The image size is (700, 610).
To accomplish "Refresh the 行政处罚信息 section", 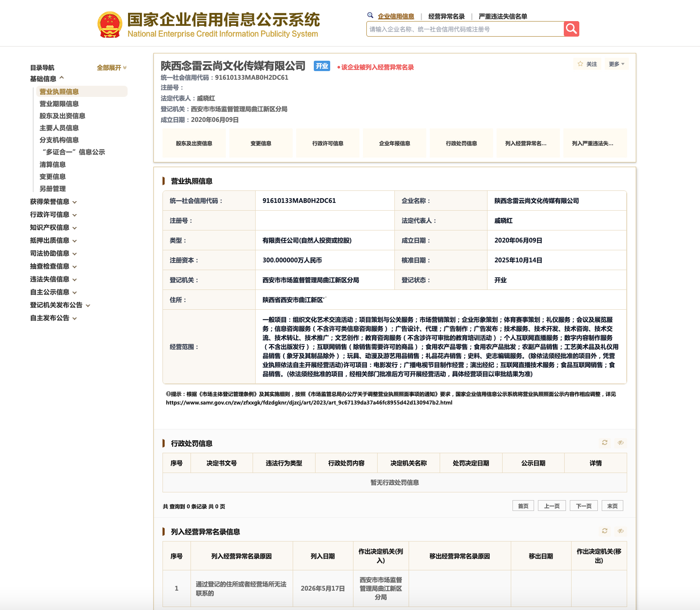I will pyautogui.click(x=605, y=443).
